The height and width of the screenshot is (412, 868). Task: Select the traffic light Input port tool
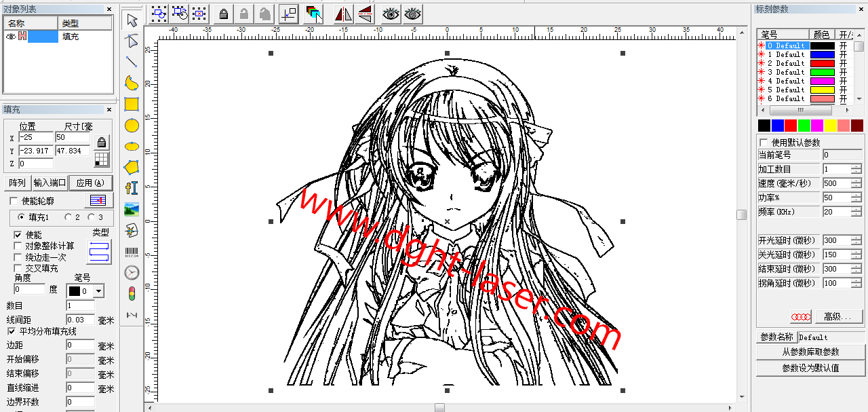(132, 294)
